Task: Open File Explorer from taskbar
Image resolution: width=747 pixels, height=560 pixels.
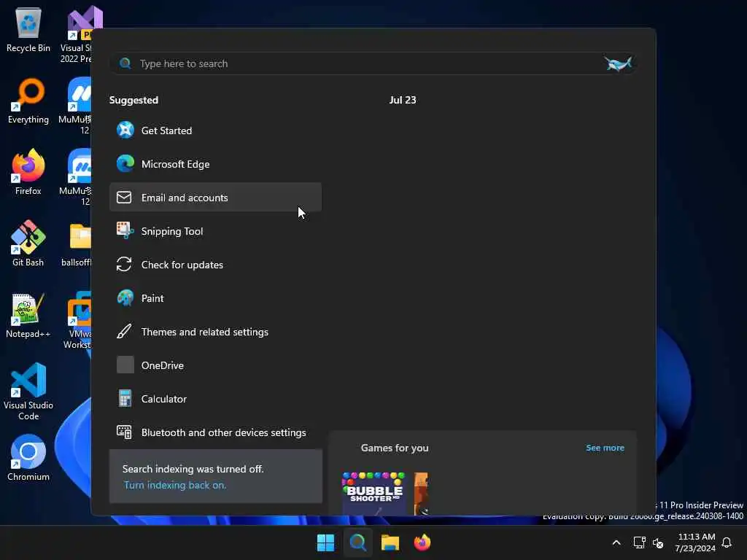Action: tap(390, 542)
